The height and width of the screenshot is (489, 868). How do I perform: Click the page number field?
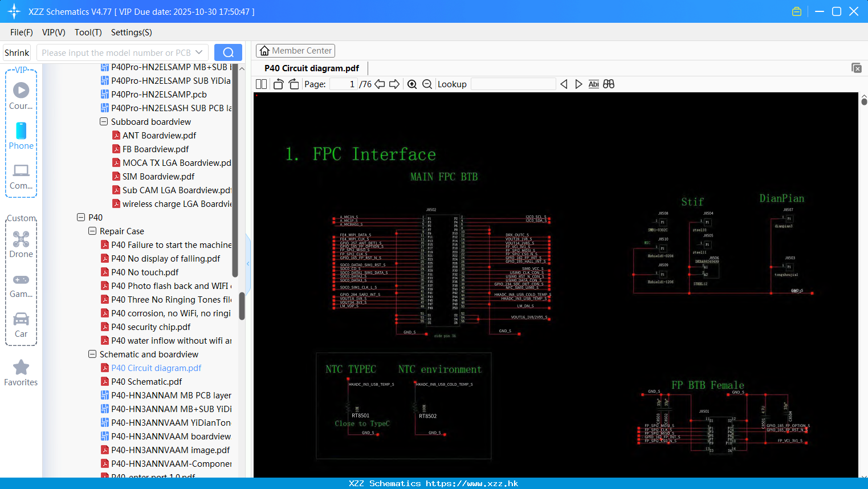pos(343,84)
